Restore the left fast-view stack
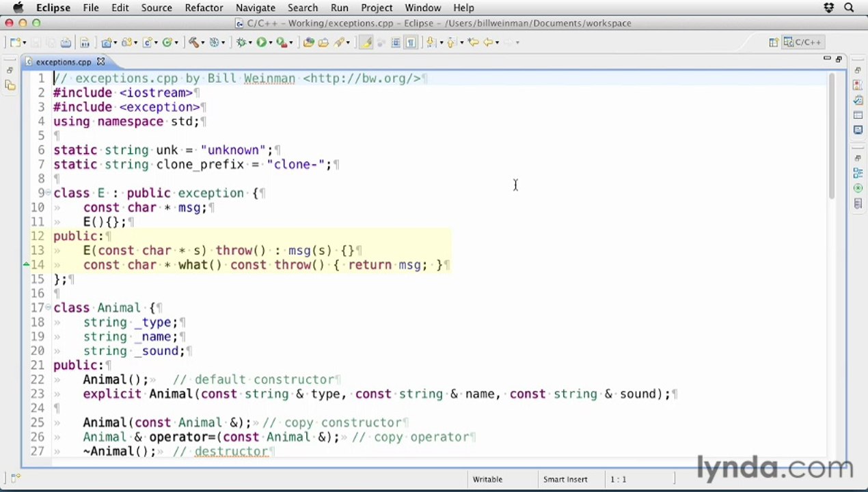868x492 pixels. point(10,70)
